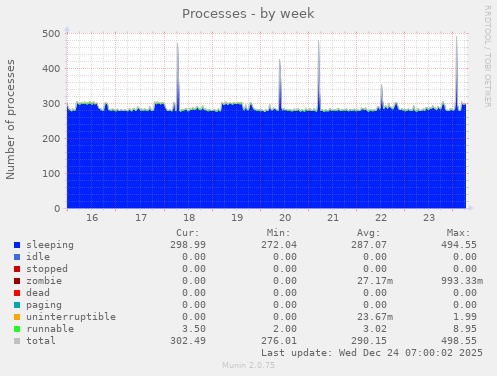Click total maximum value 498.55
The width and height of the screenshot is (497, 376).
point(459,341)
